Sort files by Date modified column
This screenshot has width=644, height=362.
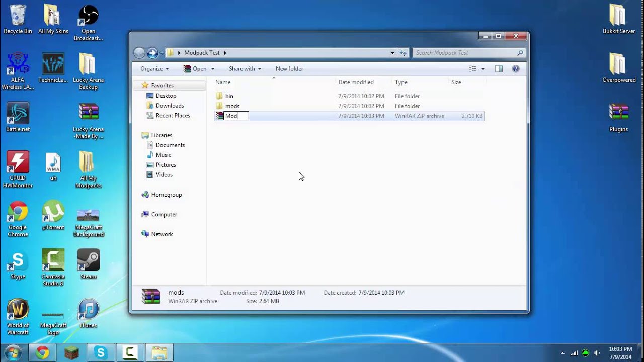click(363, 82)
